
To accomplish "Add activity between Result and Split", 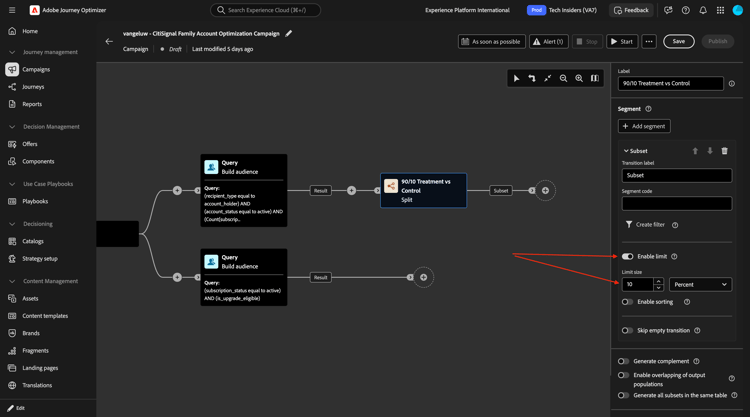I will (352, 191).
